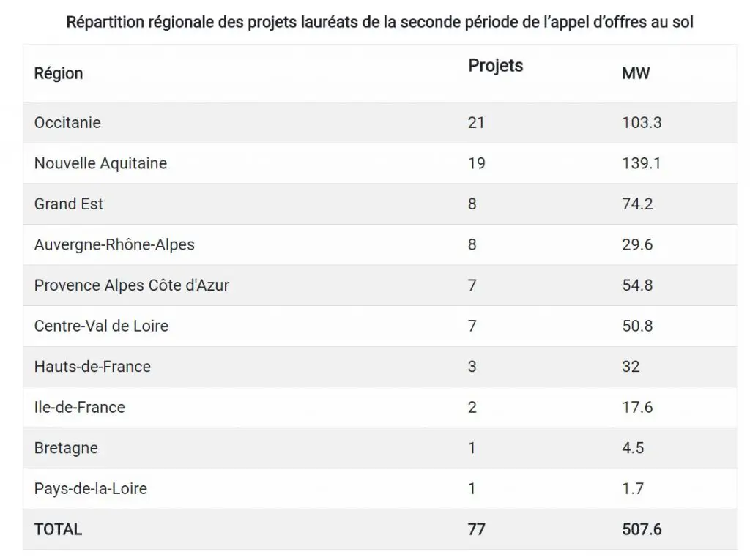Select the Occitanie row label
750x560 pixels.
pyautogui.click(x=67, y=122)
